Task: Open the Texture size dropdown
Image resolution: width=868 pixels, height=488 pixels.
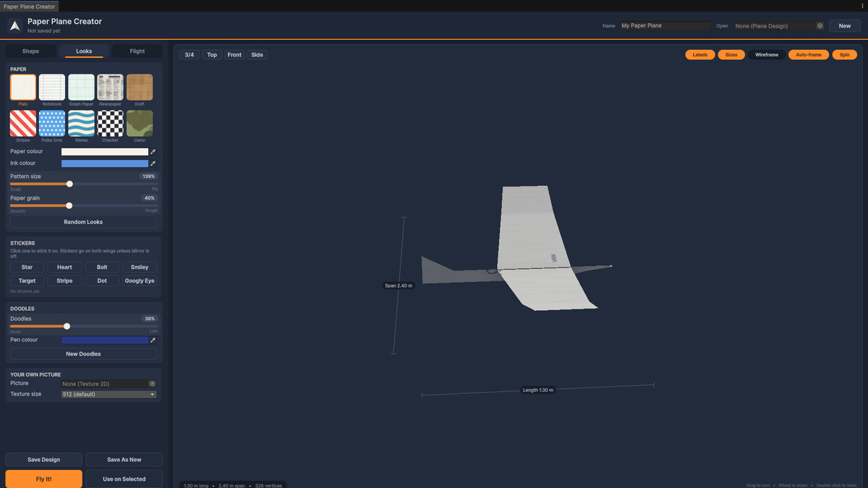Action: point(109,394)
